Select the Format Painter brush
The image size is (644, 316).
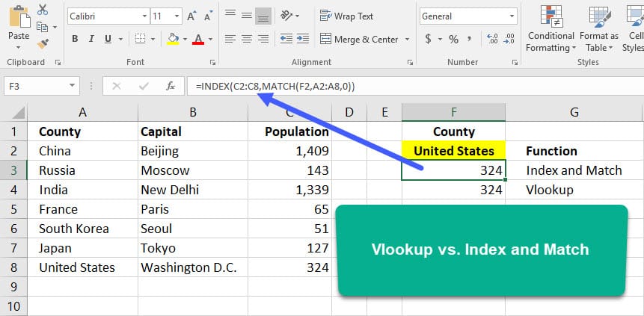42,44
